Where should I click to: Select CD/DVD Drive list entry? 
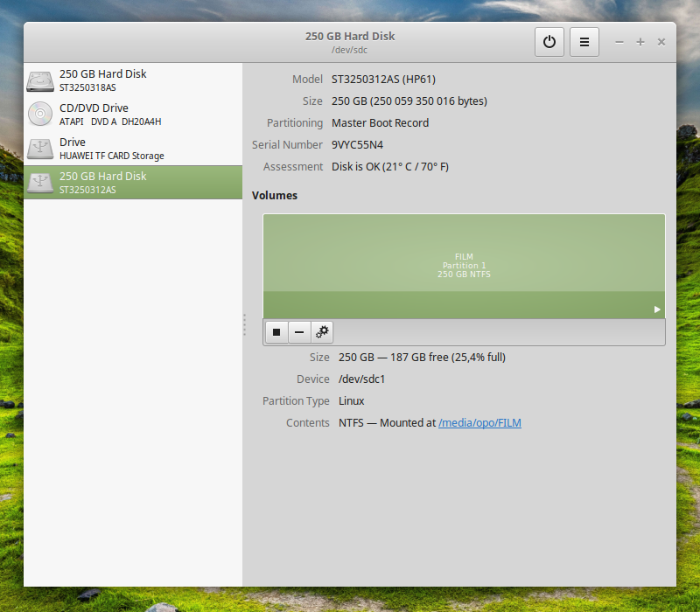pyautogui.click(x=133, y=115)
